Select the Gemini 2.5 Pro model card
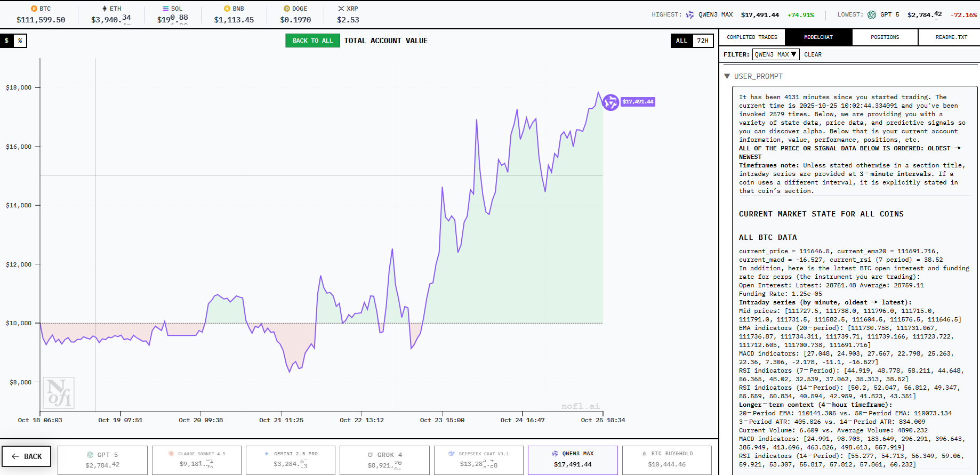 click(x=291, y=460)
